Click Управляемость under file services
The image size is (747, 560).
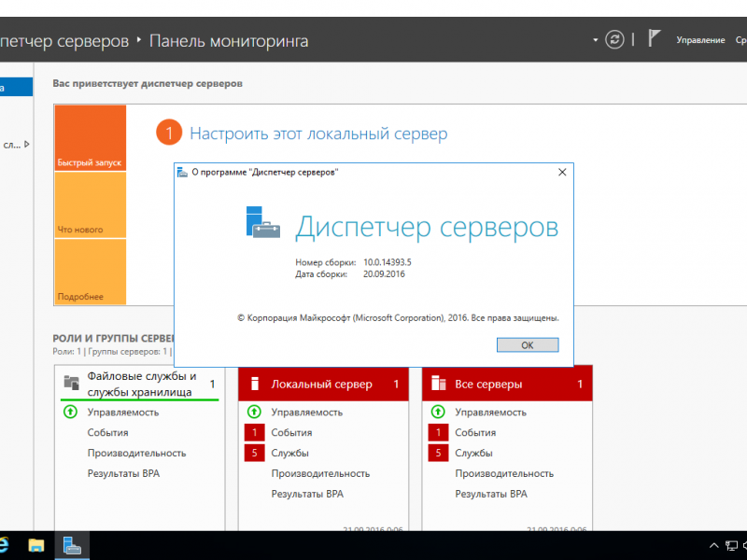coord(123,413)
